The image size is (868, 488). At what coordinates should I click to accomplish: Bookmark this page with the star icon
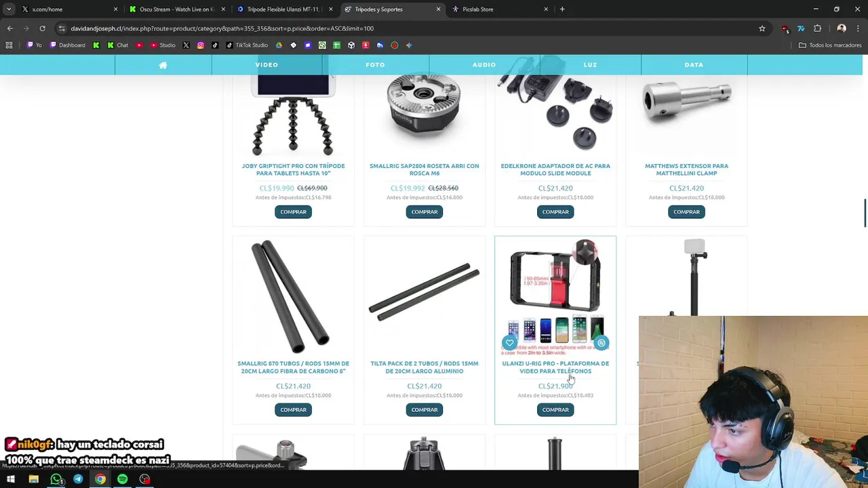(x=762, y=28)
